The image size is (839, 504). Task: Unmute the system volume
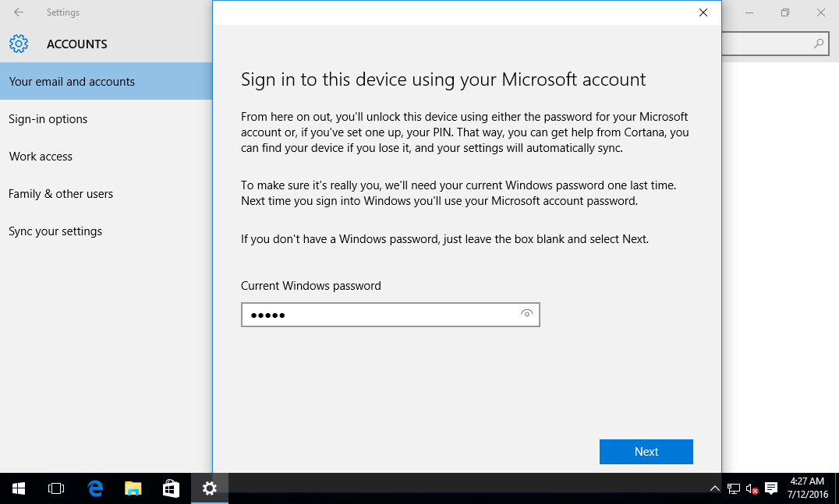pos(751,488)
